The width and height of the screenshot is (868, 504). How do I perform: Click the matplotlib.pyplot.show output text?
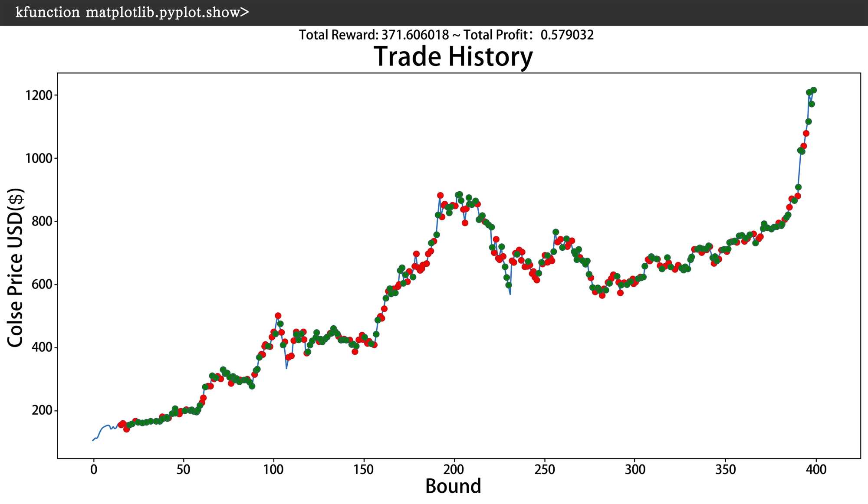coord(132,13)
